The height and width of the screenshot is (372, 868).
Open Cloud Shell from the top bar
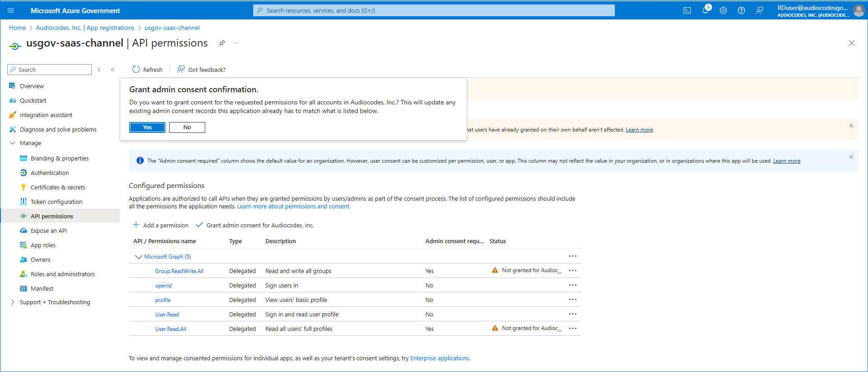tap(687, 10)
